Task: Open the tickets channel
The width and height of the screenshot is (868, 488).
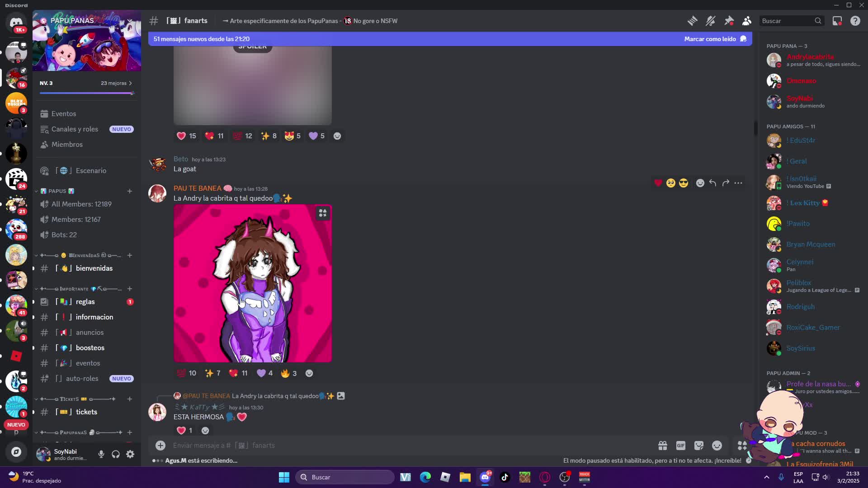Action: click(x=87, y=412)
